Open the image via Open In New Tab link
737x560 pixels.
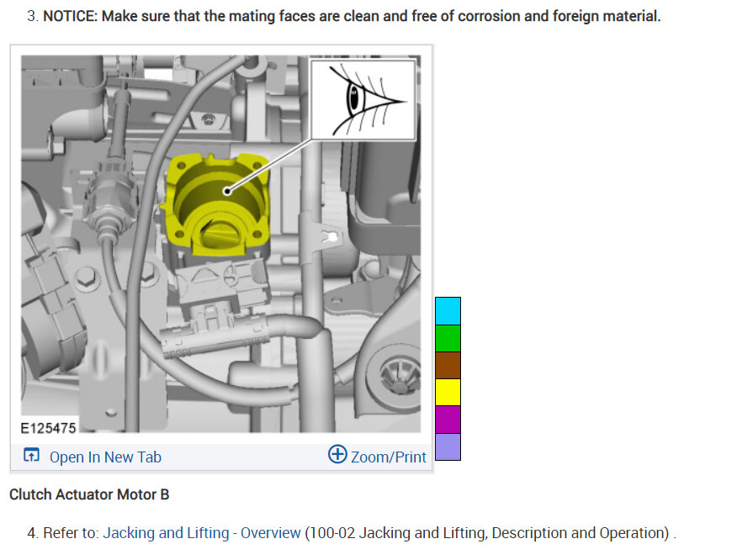[105, 457]
